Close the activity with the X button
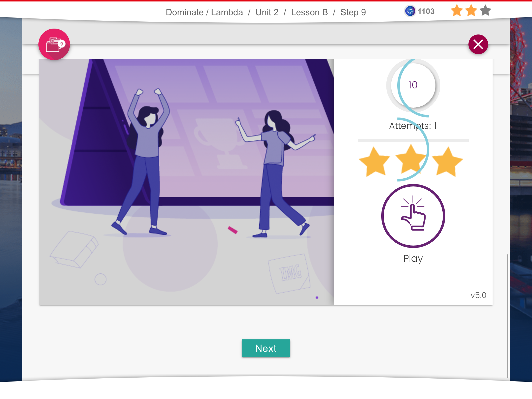The height and width of the screenshot is (399, 532). (478, 44)
